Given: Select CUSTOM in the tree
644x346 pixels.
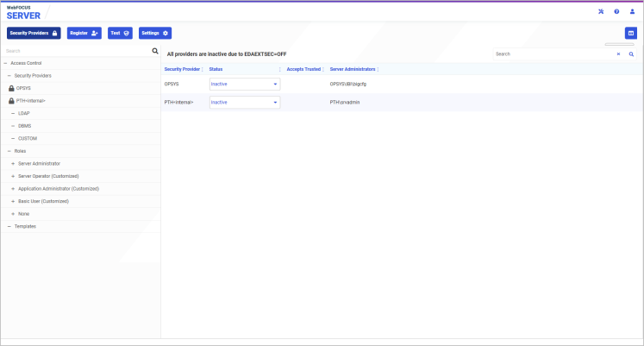Looking at the screenshot, I should [28, 138].
